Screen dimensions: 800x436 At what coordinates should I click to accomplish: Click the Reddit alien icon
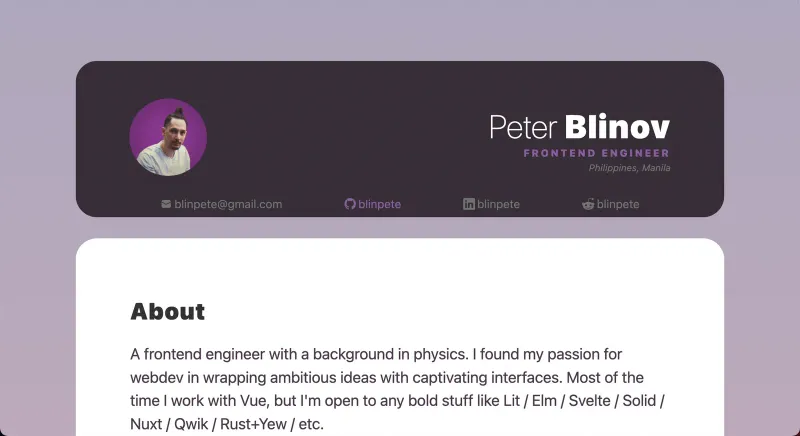[588, 204]
